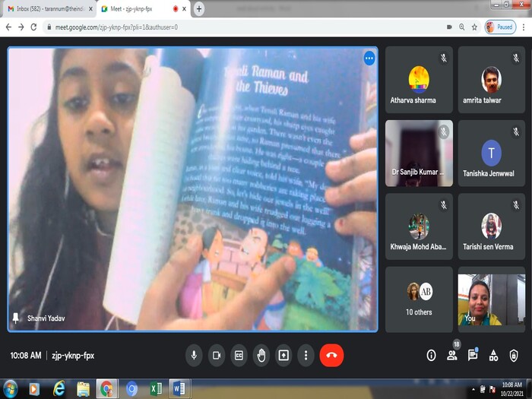
Task: Raise hand using the hand icon
Action: pyautogui.click(x=261, y=355)
